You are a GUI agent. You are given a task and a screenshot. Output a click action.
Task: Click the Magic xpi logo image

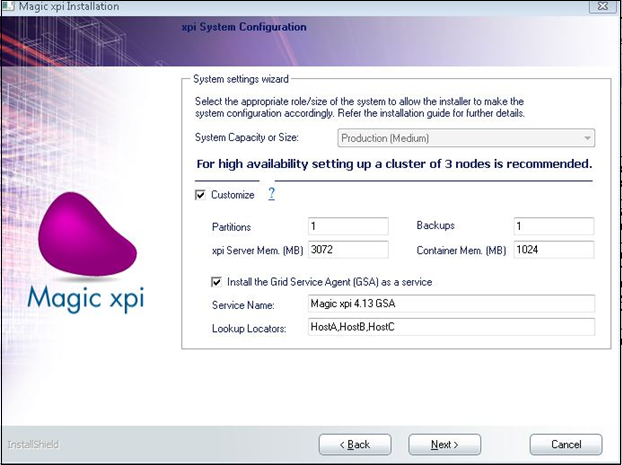tap(86, 252)
